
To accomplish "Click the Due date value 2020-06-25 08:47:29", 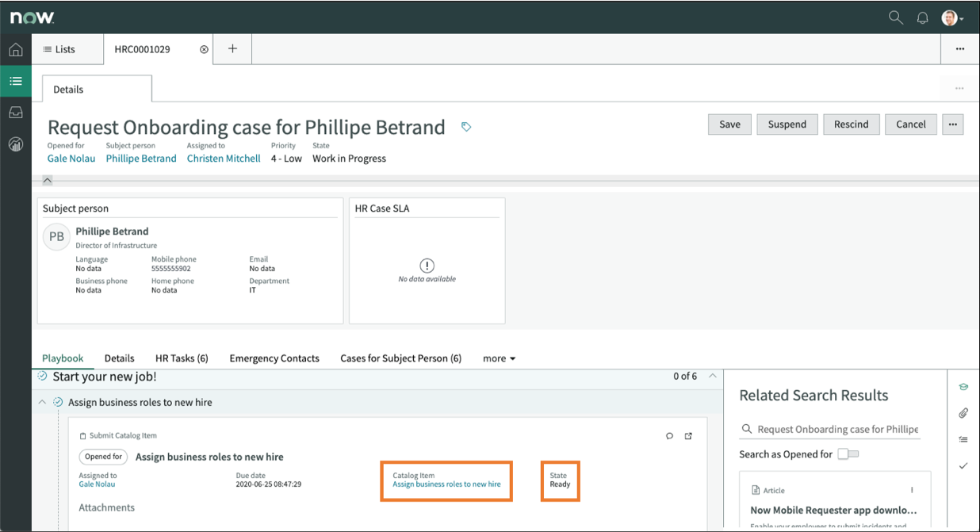I will coord(269,484).
